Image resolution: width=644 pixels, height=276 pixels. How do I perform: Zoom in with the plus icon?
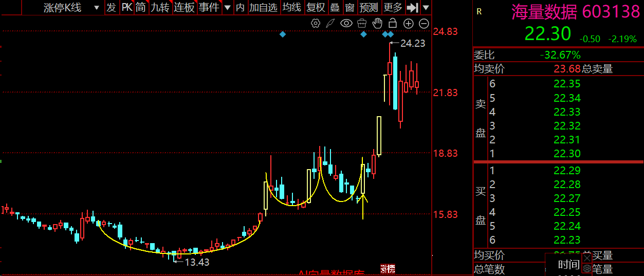409,23
